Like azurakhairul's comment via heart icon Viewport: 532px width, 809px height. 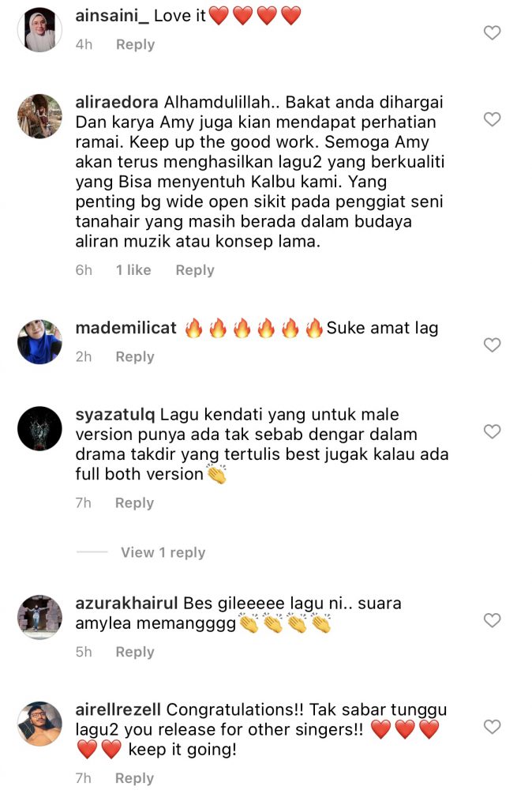pos(493,620)
